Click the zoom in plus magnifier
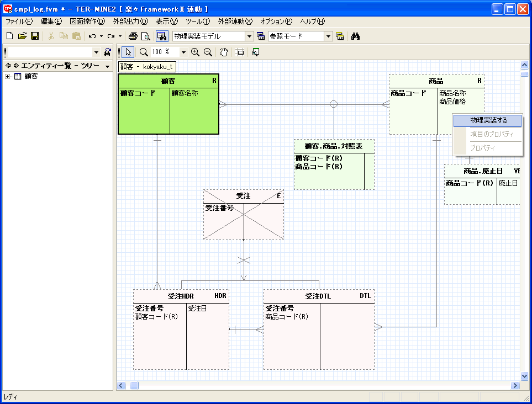The width and height of the screenshot is (532, 404). pyautogui.click(x=195, y=52)
